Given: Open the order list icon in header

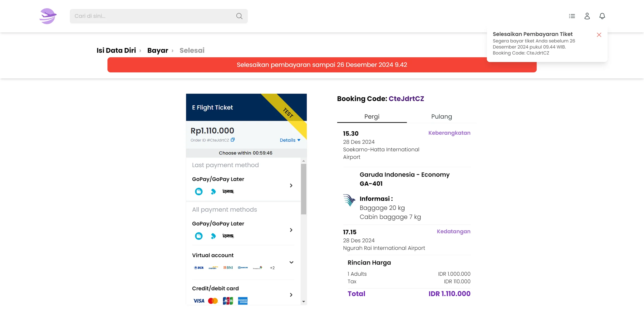Looking at the screenshot, I should tap(572, 16).
